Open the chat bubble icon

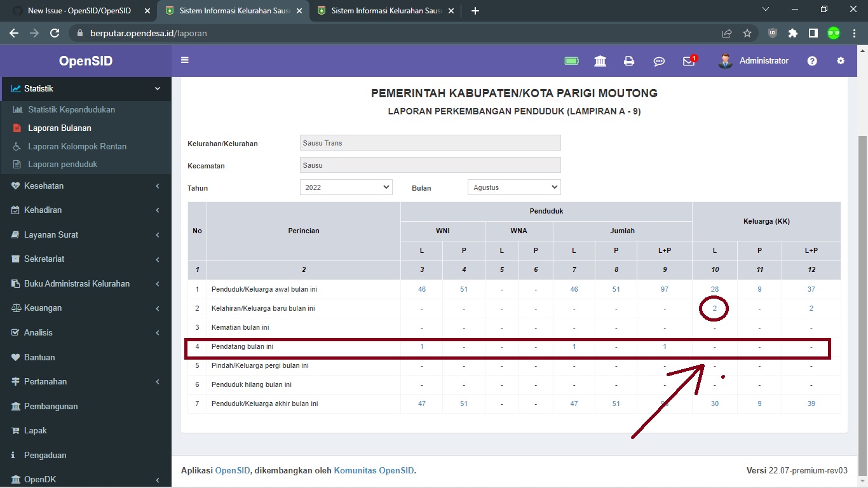tap(659, 60)
